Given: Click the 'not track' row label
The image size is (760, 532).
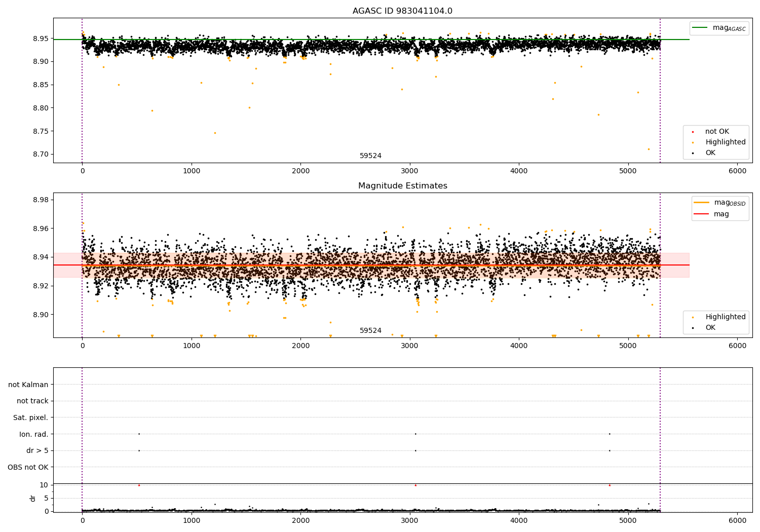Looking at the screenshot, I should pyautogui.click(x=32, y=401).
